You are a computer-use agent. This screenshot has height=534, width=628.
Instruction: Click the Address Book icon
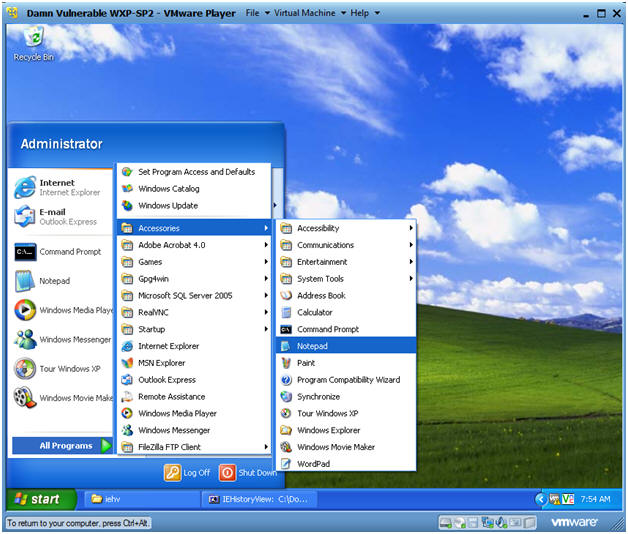coord(286,296)
